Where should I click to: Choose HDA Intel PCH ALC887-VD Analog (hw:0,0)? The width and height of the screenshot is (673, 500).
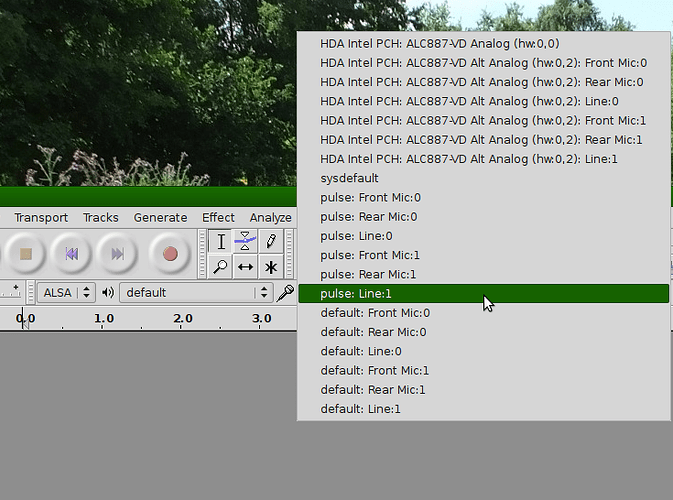(483, 44)
